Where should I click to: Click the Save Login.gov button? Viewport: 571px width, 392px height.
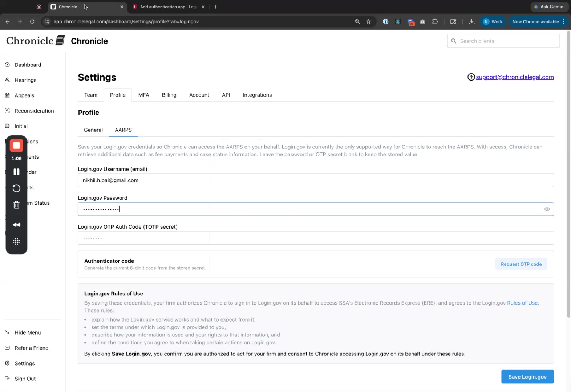click(x=527, y=377)
